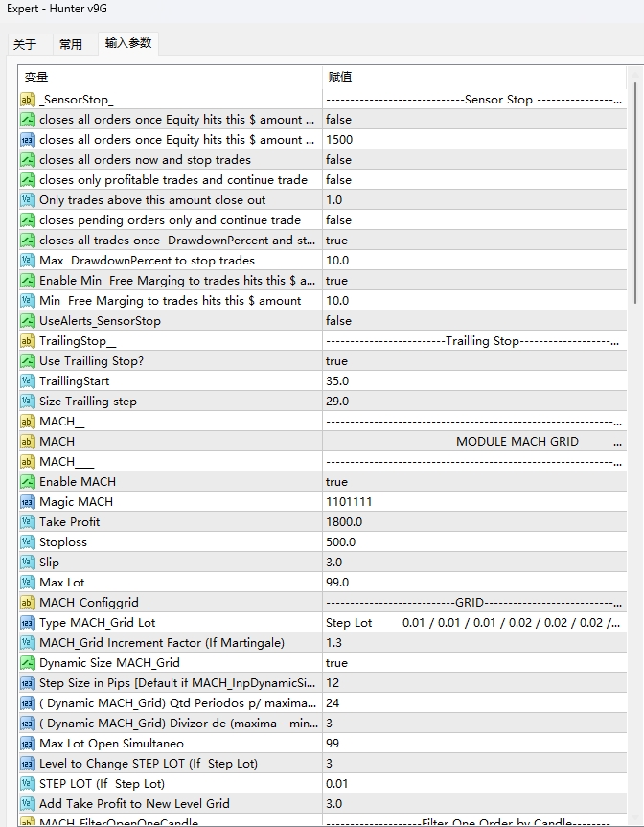Open the false value of 'closes pending orders only'

474,220
